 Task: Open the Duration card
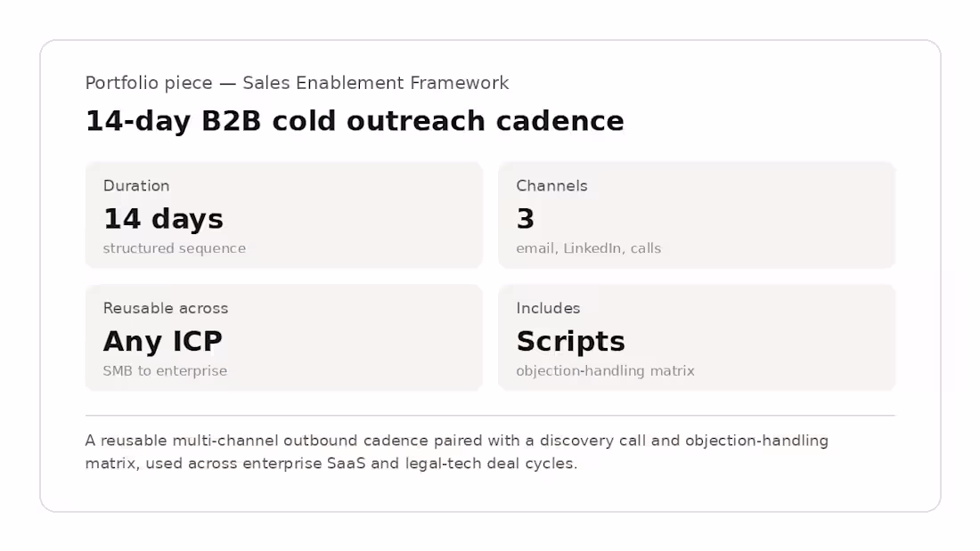point(283,215)
